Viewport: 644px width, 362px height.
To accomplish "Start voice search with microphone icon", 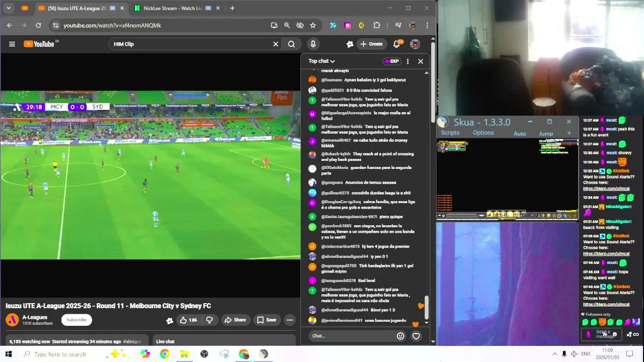I will click(x=313, y=44).
